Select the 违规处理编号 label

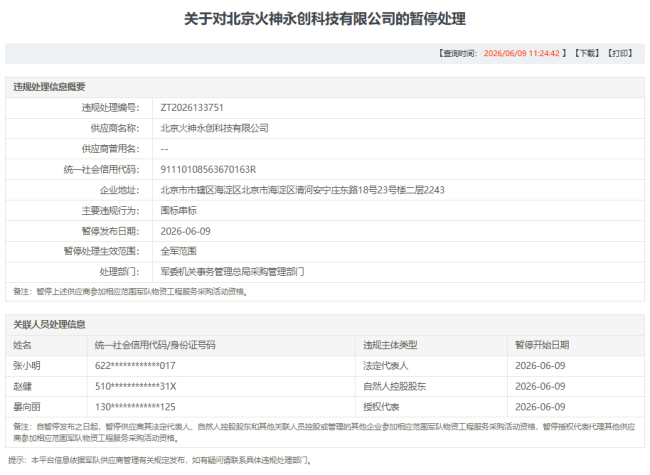point(110,108)
